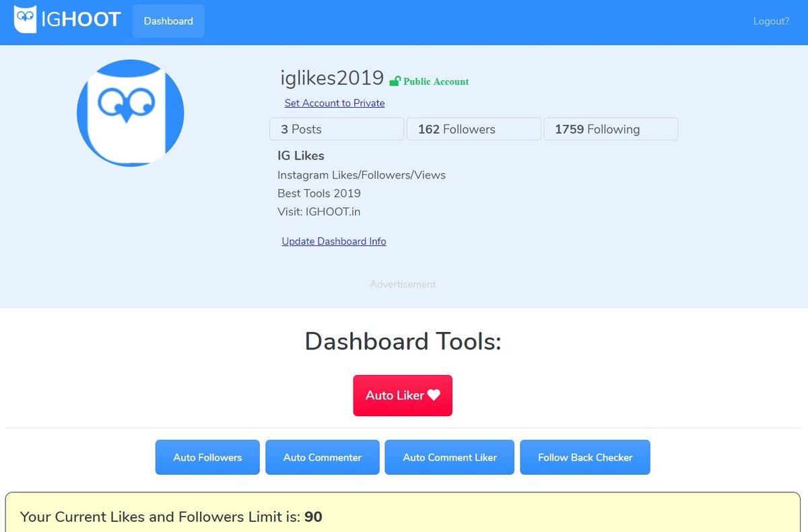The image size is (808, 532).
Task: Click the heart icon in Auto Liker
Action: [434, 395]
